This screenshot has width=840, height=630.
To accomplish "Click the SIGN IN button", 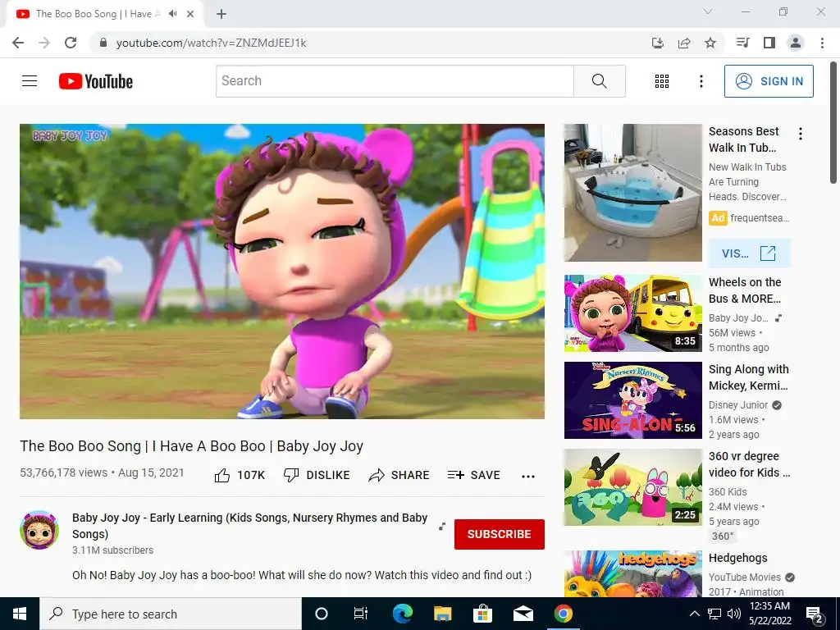I will tap(769, 81).
